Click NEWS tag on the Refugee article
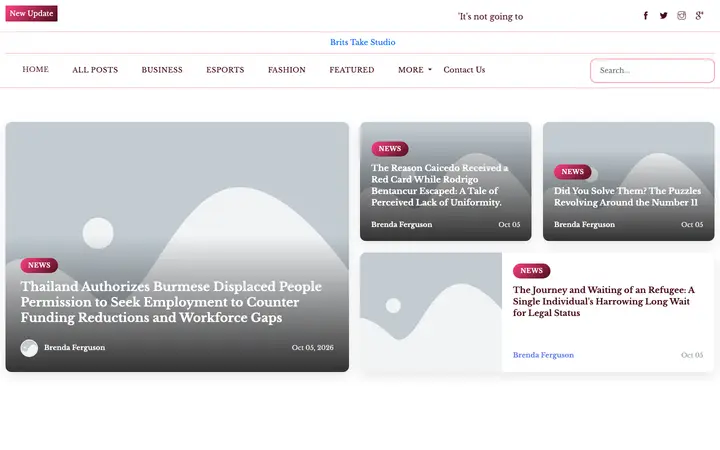Image resolution: width=720 pixels, height=450 pixels. pyautogui.click(x=531, y=271)
